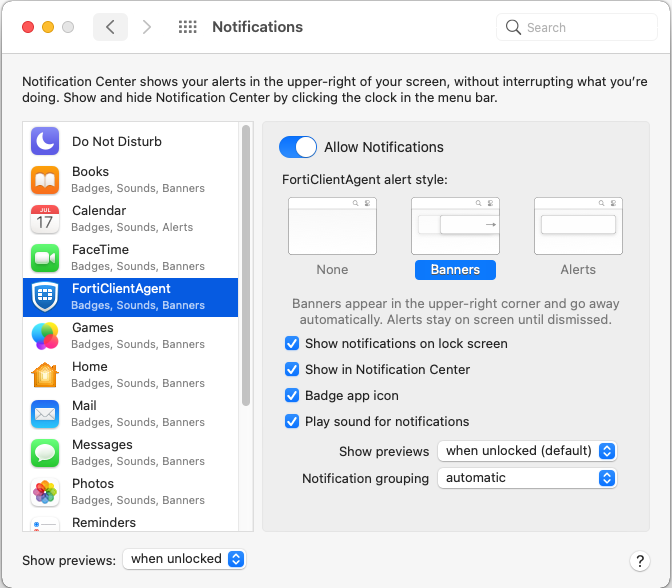Open the show-all preferences grid icon
672x588 pixels.
tap(187, 27)
